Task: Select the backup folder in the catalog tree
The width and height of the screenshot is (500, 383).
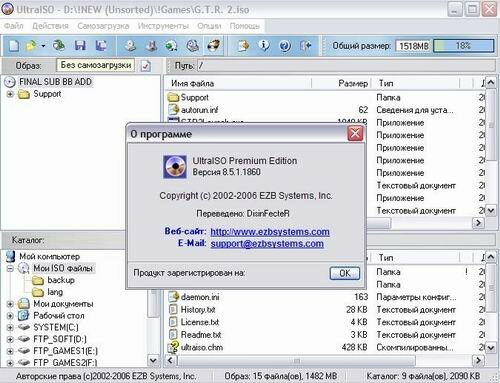Action: click(61, 280)
